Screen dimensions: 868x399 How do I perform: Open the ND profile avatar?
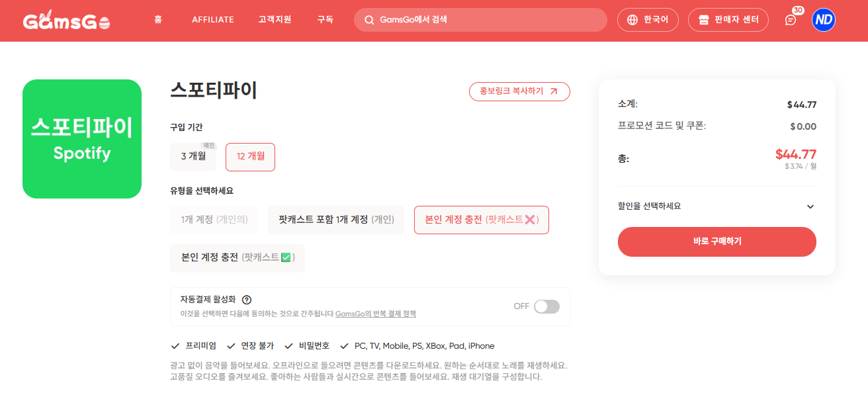[x=824, y=20]
